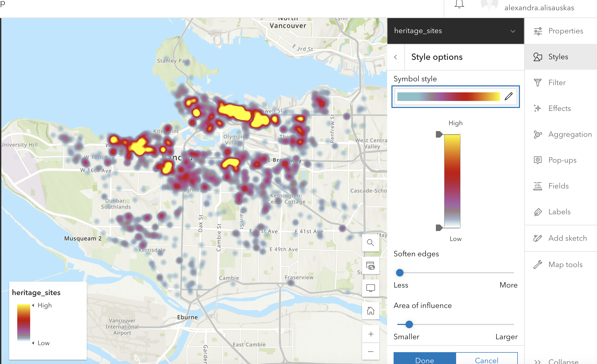Screen dimensions: 597x364
Task: Open the Properties panel
Action: pos(561,31)
